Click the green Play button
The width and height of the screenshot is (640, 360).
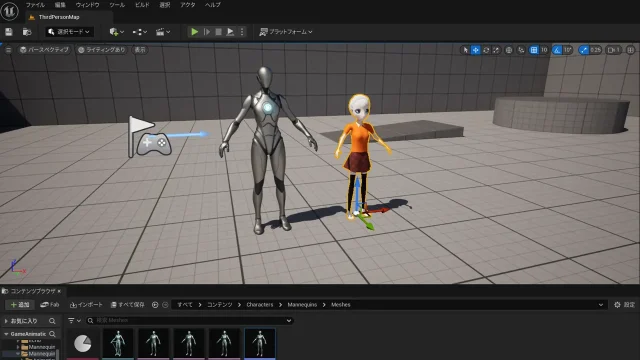(x=194, y=32)
